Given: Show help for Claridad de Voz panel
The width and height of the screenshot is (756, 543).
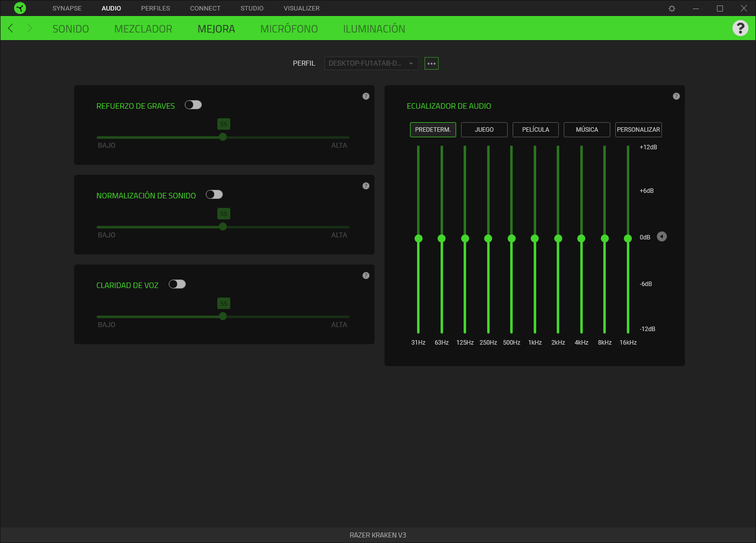Looking at the screenshot, I should point(366,276).
